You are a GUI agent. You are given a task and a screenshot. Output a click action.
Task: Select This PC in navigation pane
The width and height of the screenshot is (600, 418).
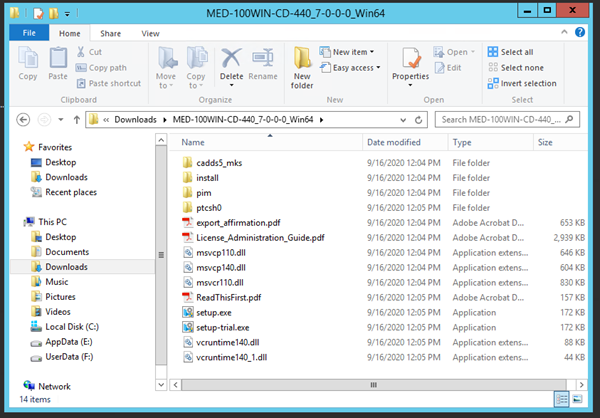coord(52,222)
